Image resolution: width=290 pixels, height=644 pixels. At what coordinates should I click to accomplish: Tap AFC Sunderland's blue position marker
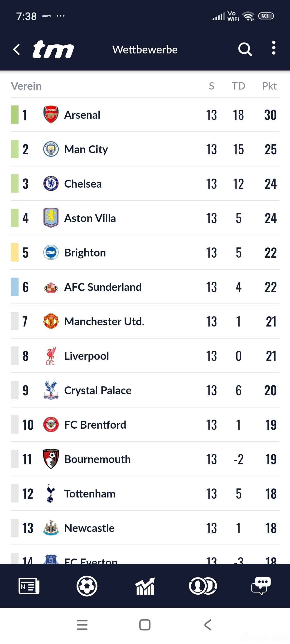coord(14,287)
